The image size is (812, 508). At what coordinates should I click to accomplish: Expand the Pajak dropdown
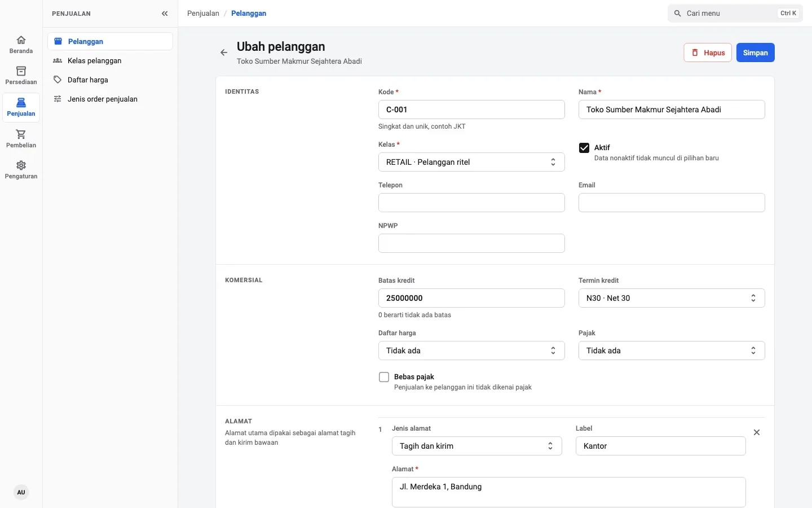[x=672, y=351]
